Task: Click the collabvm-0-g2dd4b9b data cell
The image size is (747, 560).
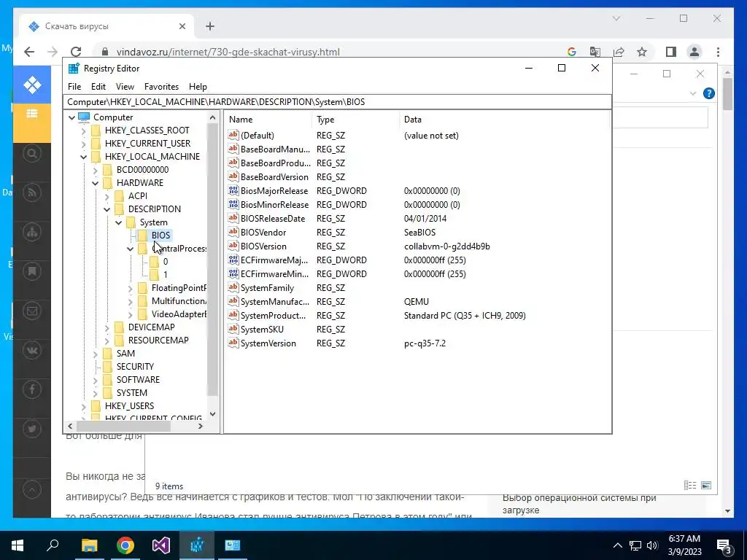Action: point(447,246)
